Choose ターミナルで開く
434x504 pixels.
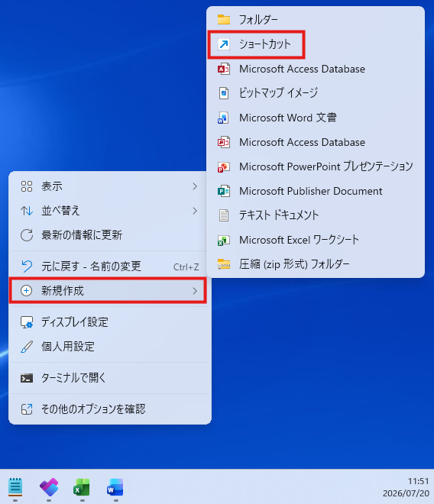pos(109,378)
